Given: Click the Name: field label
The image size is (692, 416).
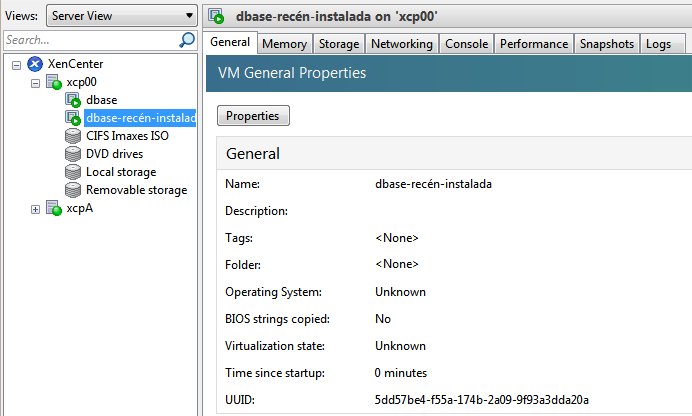Looking at the screenshot, I should (242, 184).
